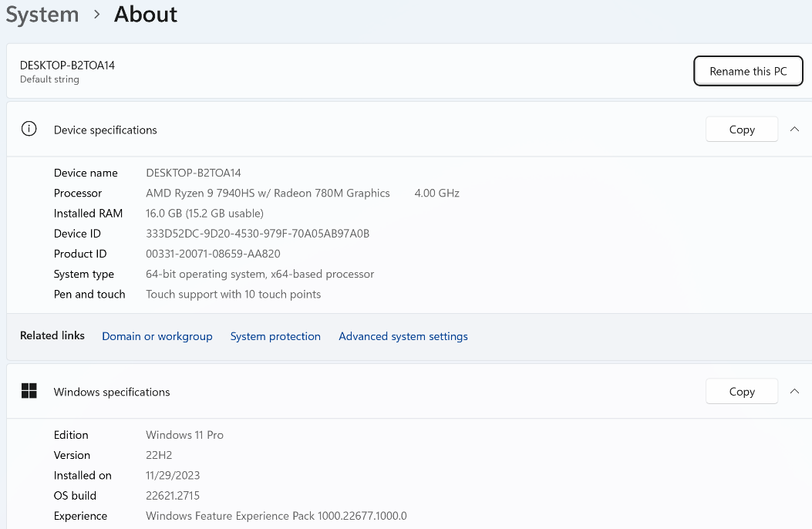Click the Device name value DESKTOP-B2TOA14
Viewport: 812px width, 529px height.
point(194,173)
